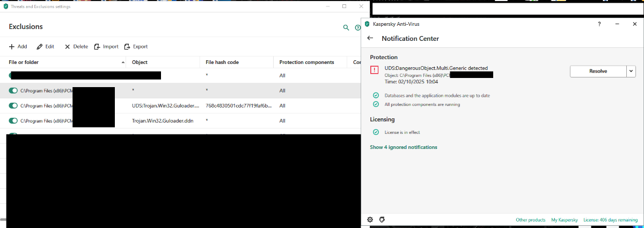The width and height of the screenshot is (644, 228).
Task: Import exclusions list
Action: pyautogui.click(x=106, y=47)
